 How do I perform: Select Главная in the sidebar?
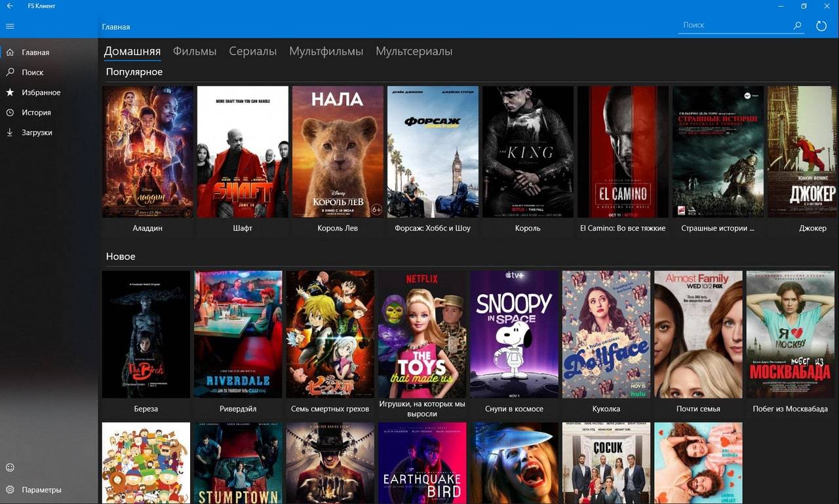[35, 52]
